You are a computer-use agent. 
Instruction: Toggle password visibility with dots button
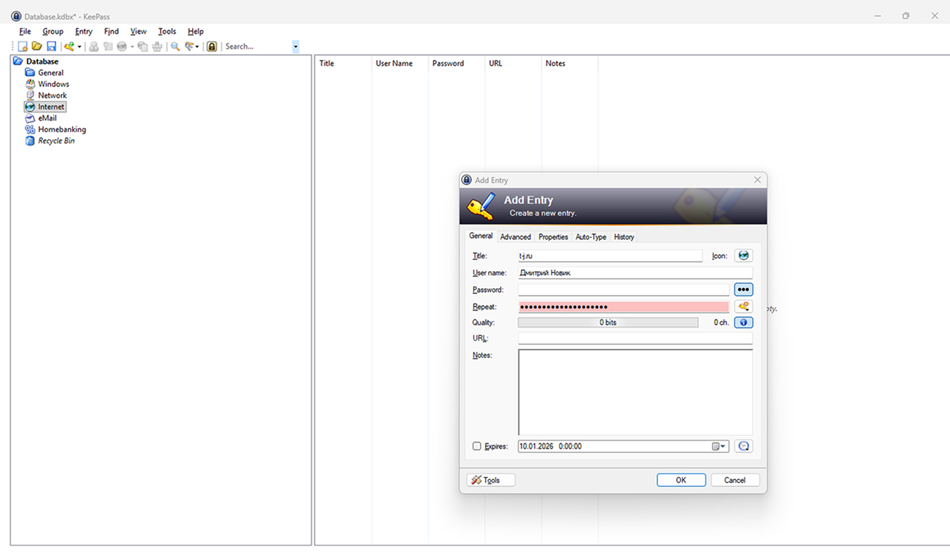pyautogui.click(x=743, y=290)
